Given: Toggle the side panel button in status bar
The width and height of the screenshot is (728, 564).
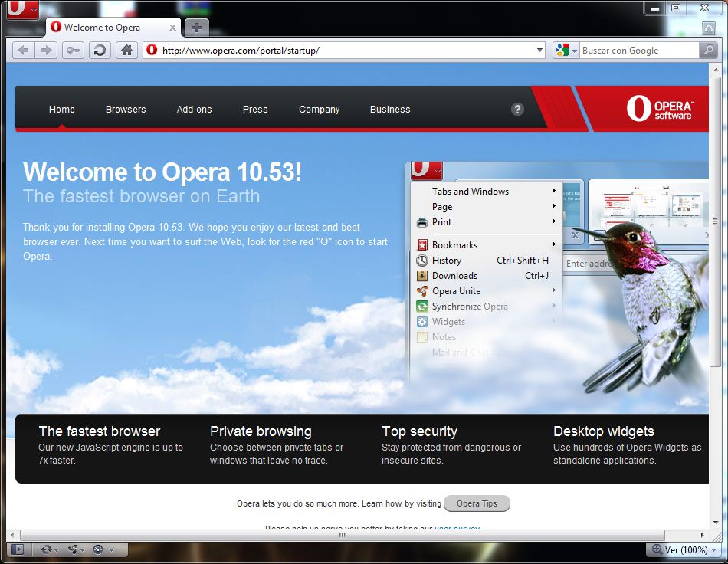Looking at the screenshot, I should (18, 549).
